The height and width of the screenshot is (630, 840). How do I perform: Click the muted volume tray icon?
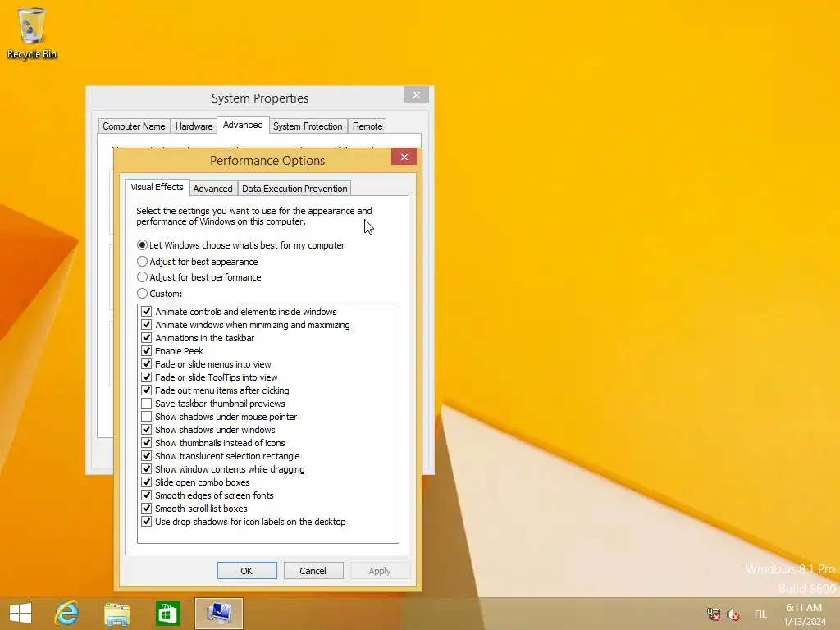click(x=733, y=614)
